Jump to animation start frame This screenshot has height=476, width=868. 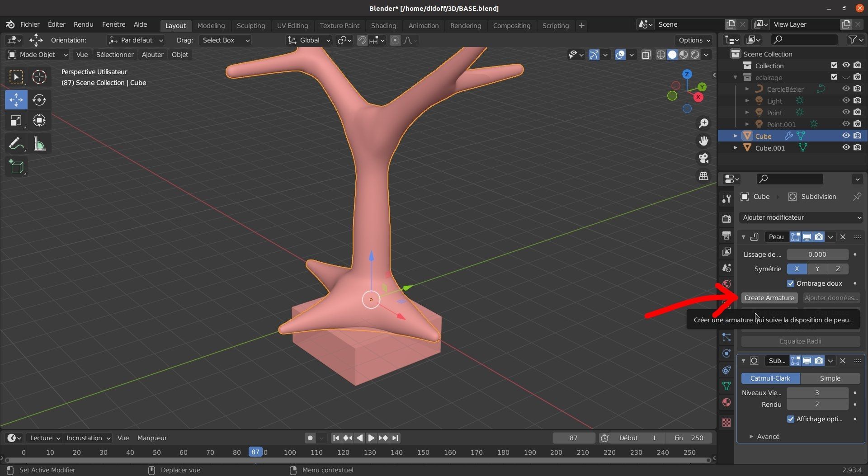(x=335, y=438)
